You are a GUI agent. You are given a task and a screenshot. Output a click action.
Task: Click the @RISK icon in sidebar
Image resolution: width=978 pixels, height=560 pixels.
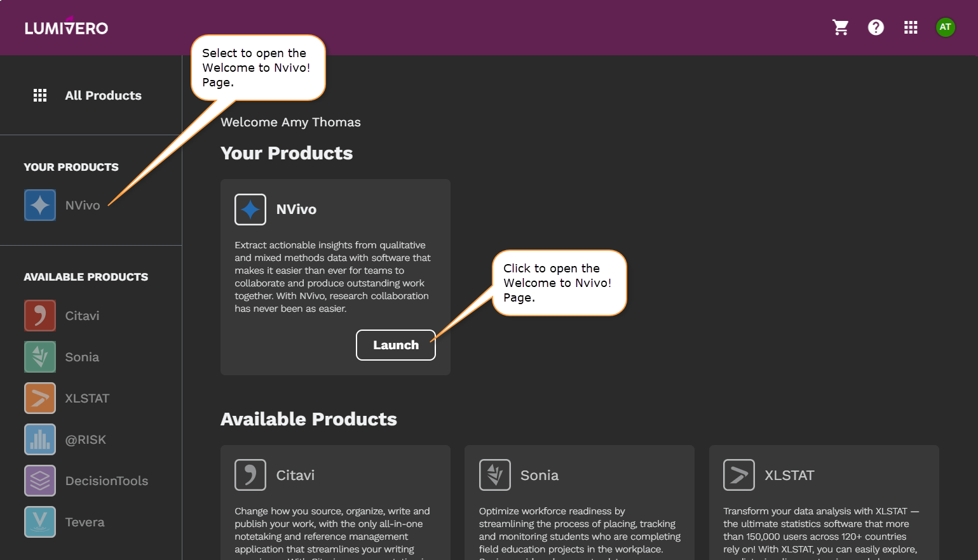click(x=40, y=439)
